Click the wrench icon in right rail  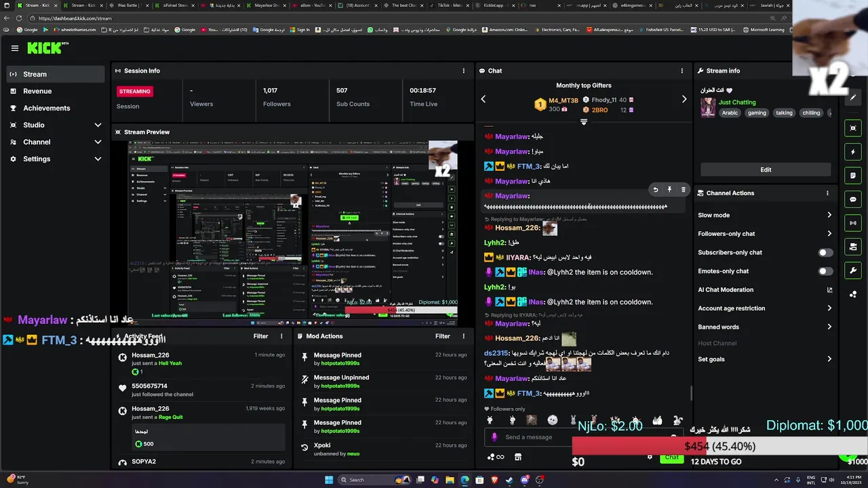point(853,270)
